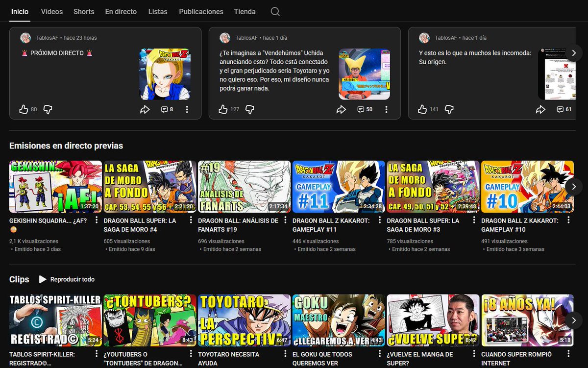Open the Clips section heading

pyautogui.click(x=19, y=279)
